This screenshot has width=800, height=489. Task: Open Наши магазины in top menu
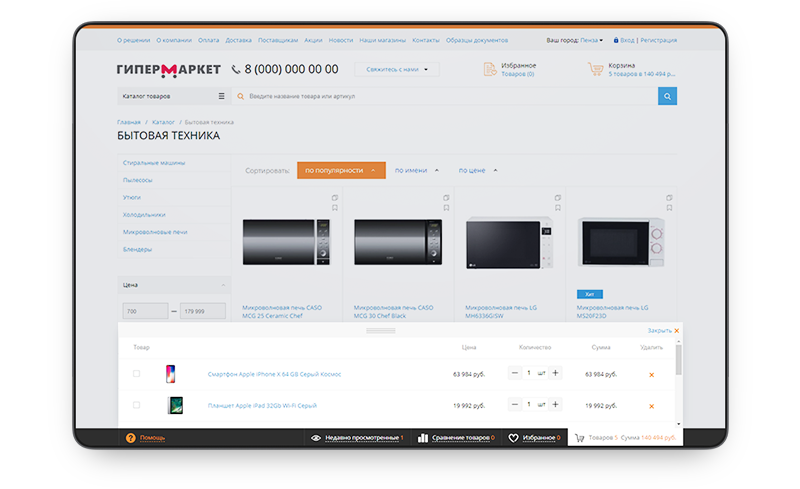(383, 40)
